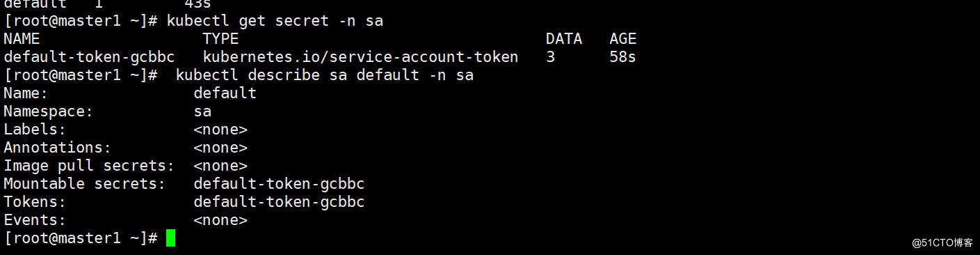980x255 pixels.
Task: Click the Events none value
Action: tap(220, 220)
